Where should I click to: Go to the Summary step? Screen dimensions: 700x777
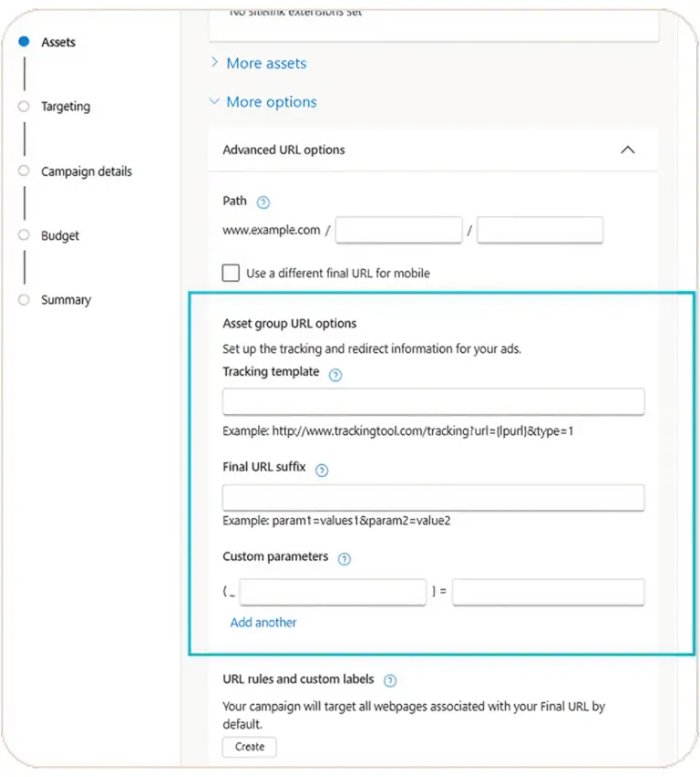tap(66, 300)
